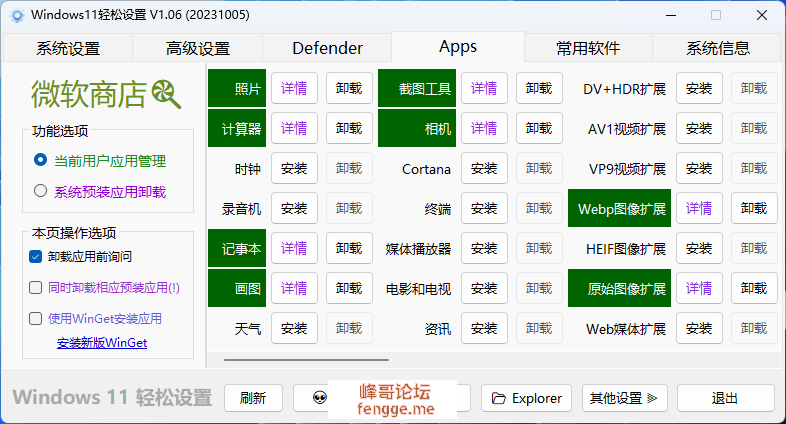Uninstall the 原始图像扩展
This screenshot has width=786, height=424.
[754, 288]
